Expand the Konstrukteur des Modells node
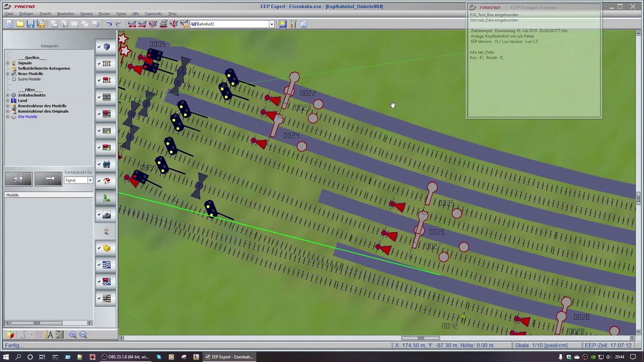The height and width of the screenshot is (362, 644). point(8,106)
